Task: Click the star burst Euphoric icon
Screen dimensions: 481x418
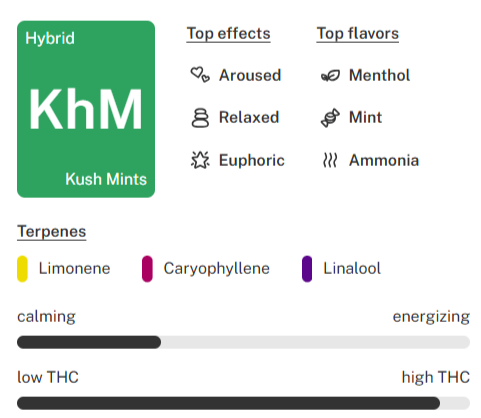Action: point(200,160)
